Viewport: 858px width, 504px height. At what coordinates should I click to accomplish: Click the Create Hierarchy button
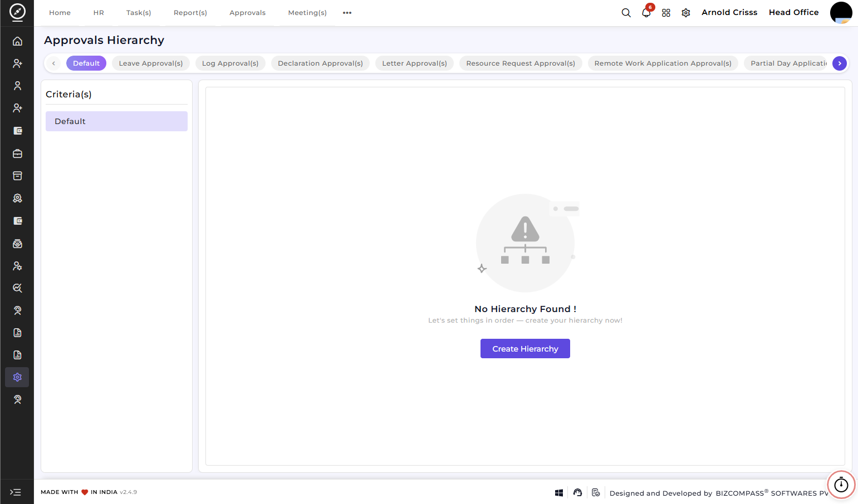[x=525, y=349]
